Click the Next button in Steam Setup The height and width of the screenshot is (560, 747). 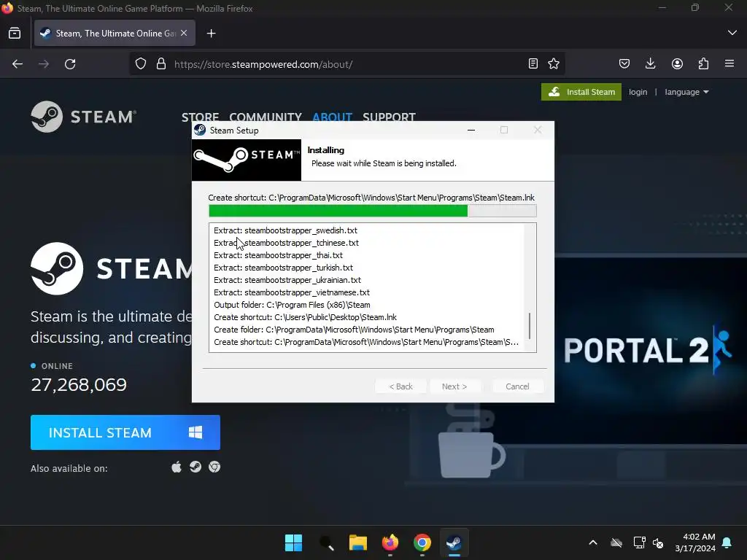pyautogui.click(x=454, y=386)
